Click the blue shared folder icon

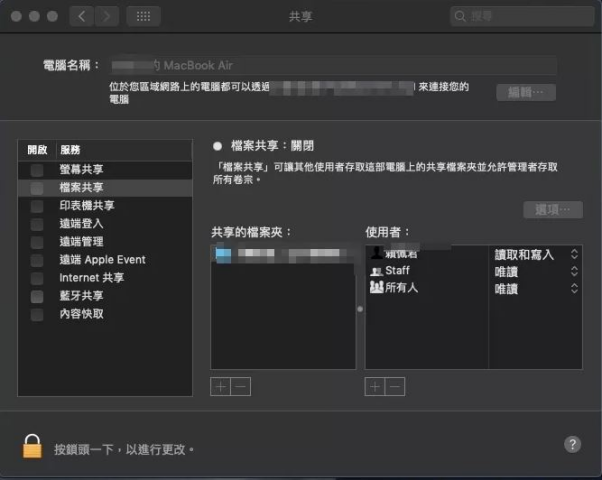pos(223,255)
